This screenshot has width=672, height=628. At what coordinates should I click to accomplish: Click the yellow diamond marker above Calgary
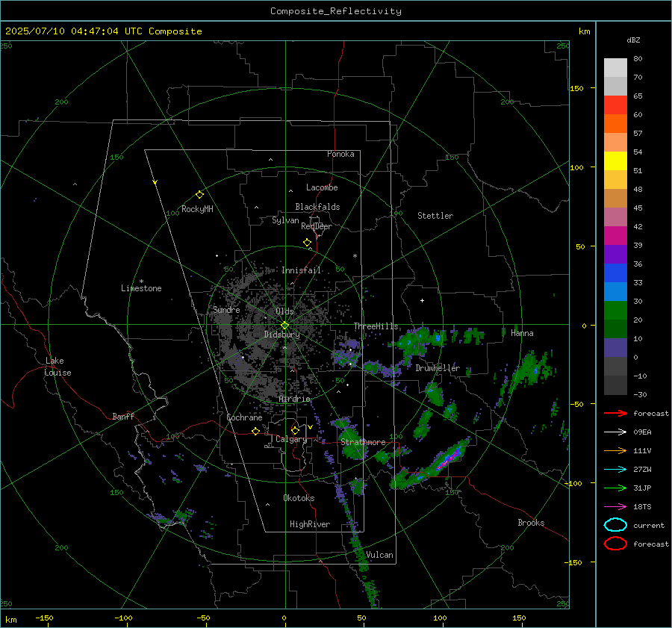[295, 430]
